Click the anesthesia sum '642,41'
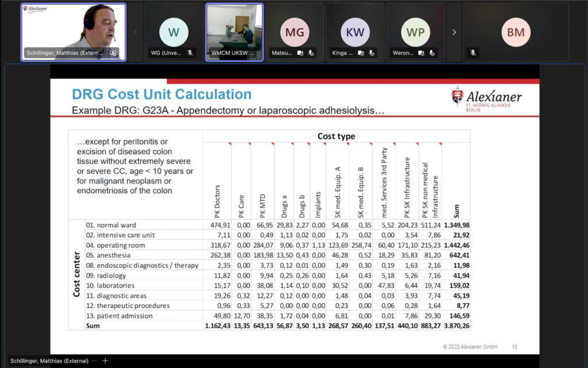Viewport: 588px width, 368px height. coord(459,255)
